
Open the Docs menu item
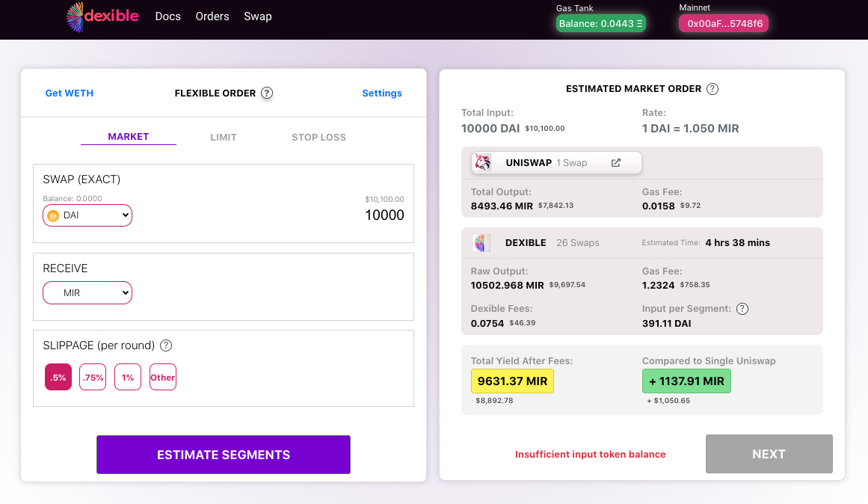pos(167,16)
